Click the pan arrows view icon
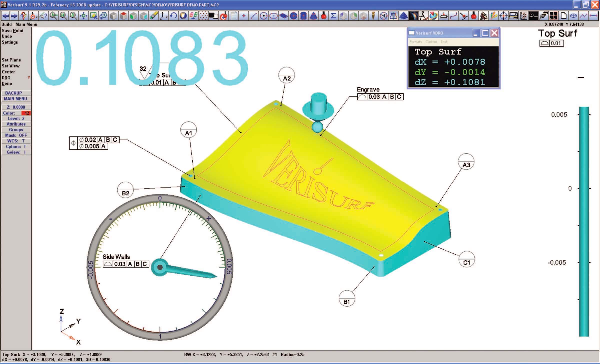 (83, 16)
